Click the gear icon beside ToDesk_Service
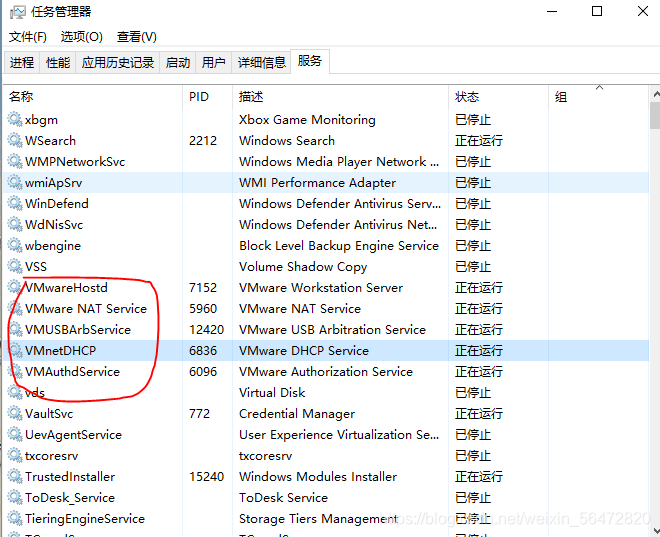The image size is (660, 537). click(15, 498)
